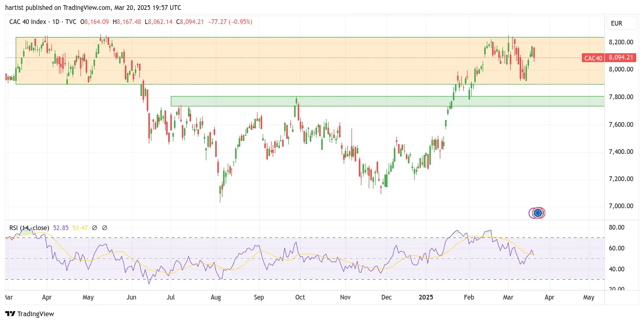Click the yellow RSI moving average value 53.47
Screen dimensions: 644x323
(x=79, y=228)
